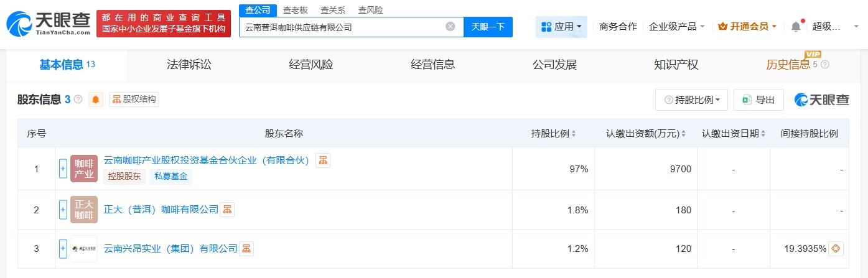Expand the 正大（普洱）咖啡 row plus button
Viewport: 868px width, 278px height.
63,210
